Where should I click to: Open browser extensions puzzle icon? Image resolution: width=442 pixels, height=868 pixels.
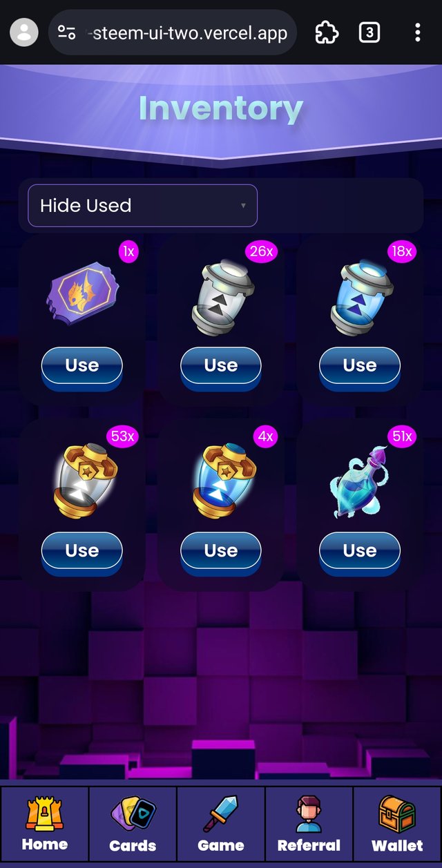point(326,32)
